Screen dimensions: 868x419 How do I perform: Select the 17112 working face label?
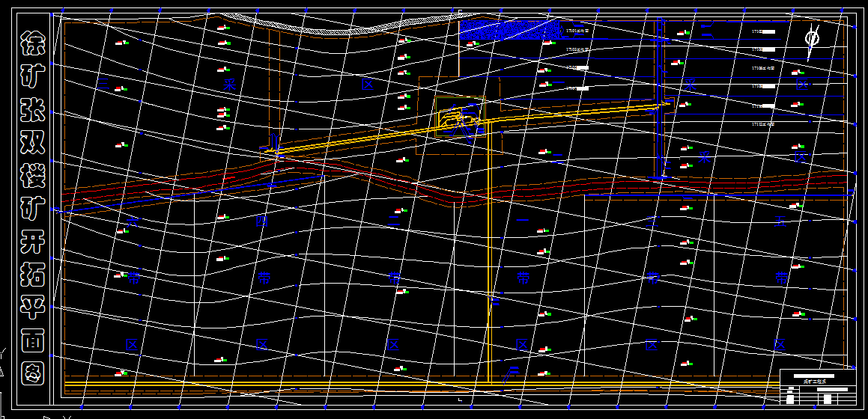click(x=765, y=124)
